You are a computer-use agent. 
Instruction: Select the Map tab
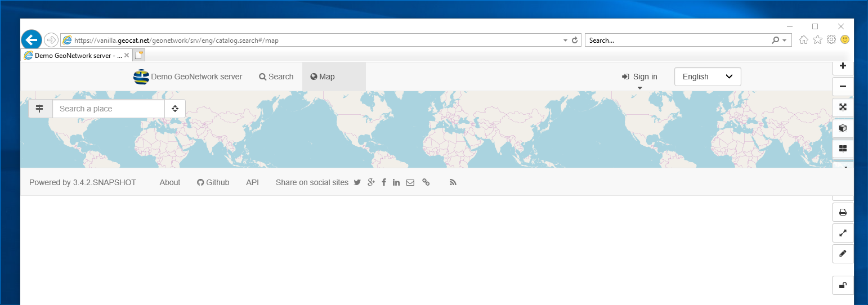(334, 77)
